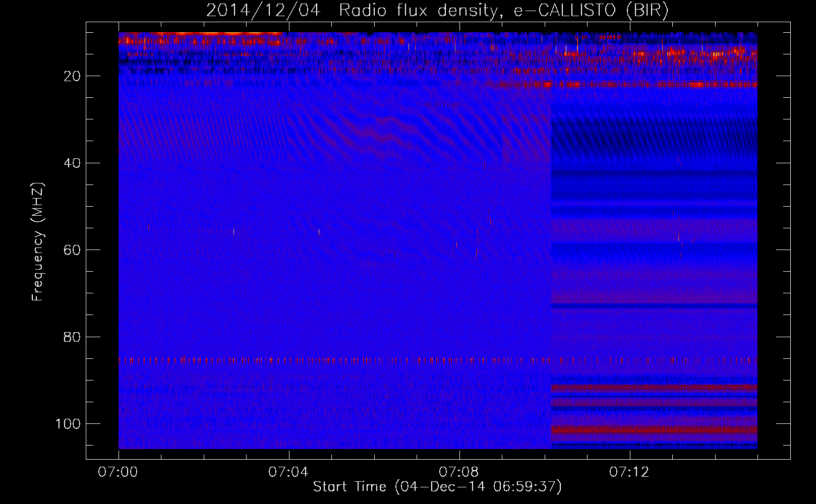Click the '07:04' time tick label
This screenshot has width=816, height=504.
pos(288,472)
